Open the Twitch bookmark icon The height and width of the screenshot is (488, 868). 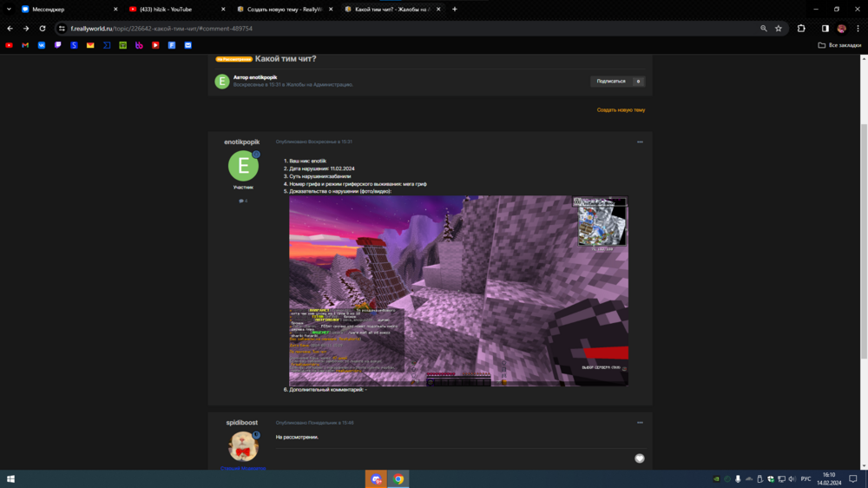pos(57,45)
